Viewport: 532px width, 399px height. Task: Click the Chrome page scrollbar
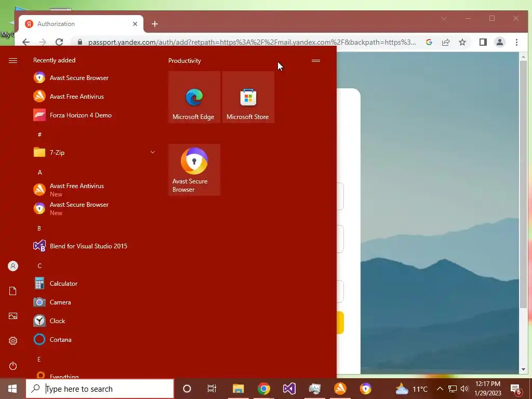click(x=523, y=185)
